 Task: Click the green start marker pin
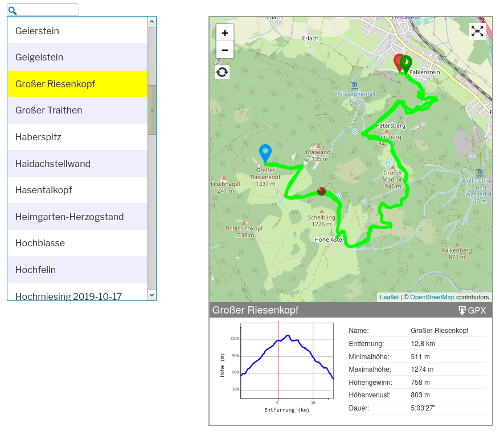[406, 64]
